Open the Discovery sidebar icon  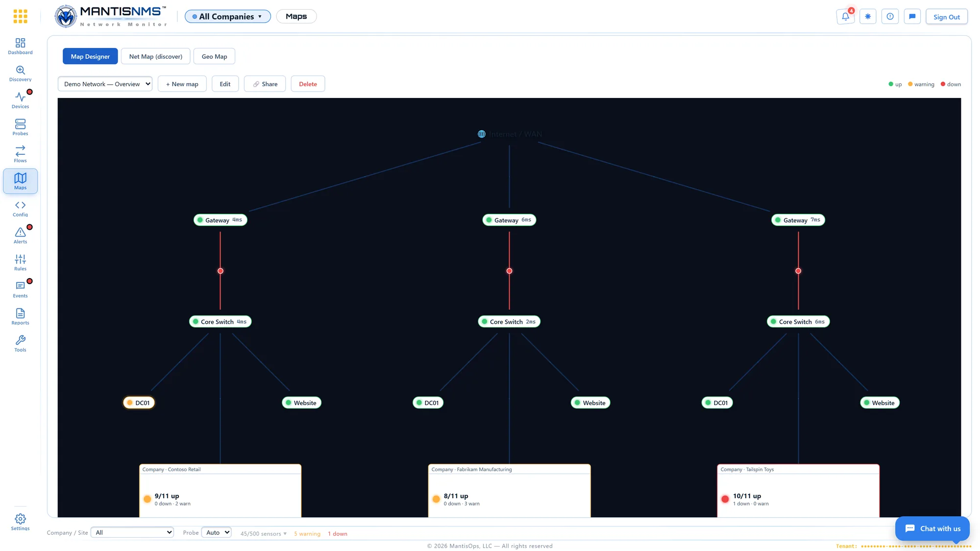point(20,73)
